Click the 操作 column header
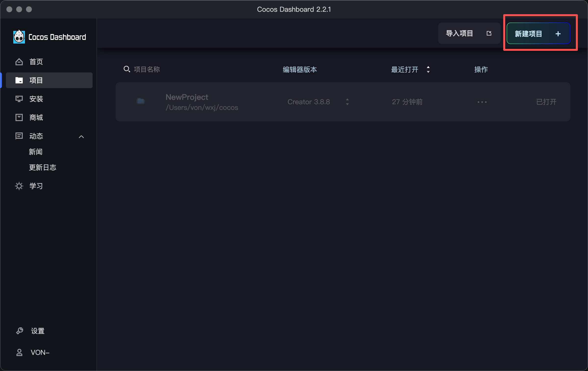Screen dimensions: 588x371 tap(481, 70)
